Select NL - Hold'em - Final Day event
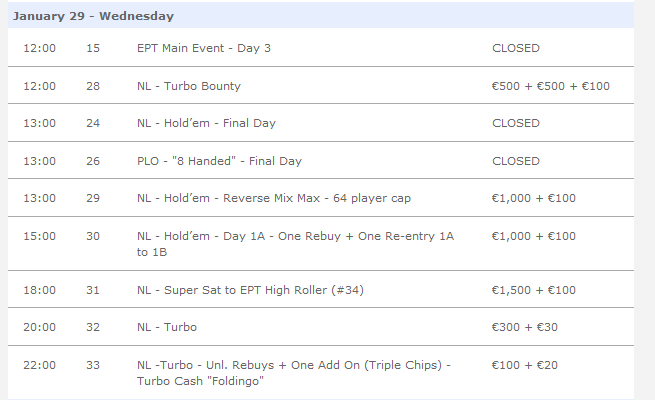This screenshot has width=655, height=400. tap(206, 123)
